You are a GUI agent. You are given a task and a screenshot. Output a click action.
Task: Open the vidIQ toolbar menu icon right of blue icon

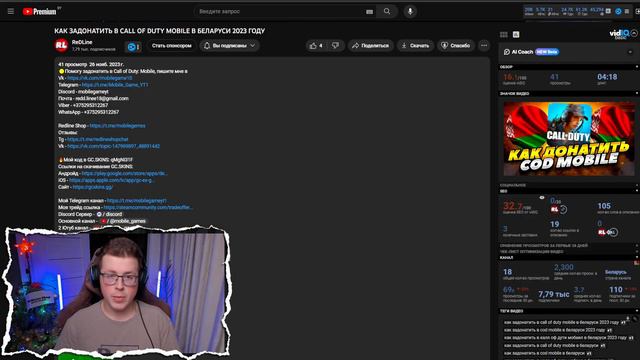click(x=627, y=11)
